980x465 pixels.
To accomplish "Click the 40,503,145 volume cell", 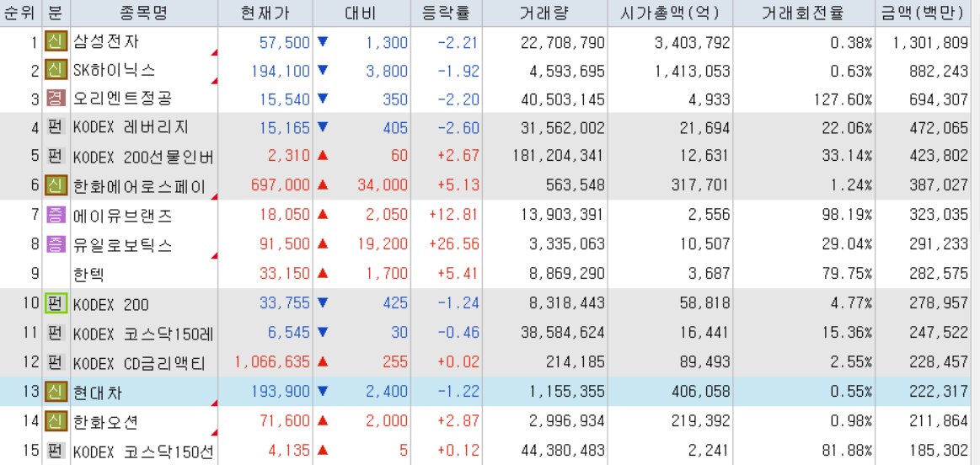I will 563,99.
